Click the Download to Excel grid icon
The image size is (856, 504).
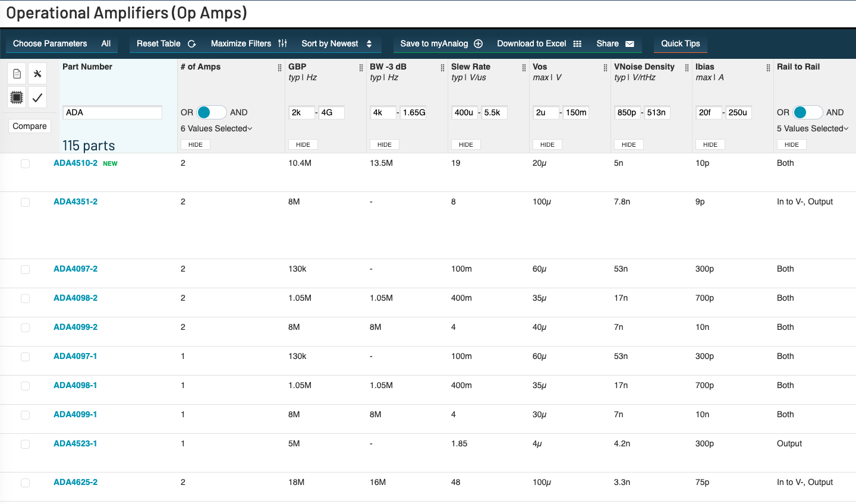577,44
